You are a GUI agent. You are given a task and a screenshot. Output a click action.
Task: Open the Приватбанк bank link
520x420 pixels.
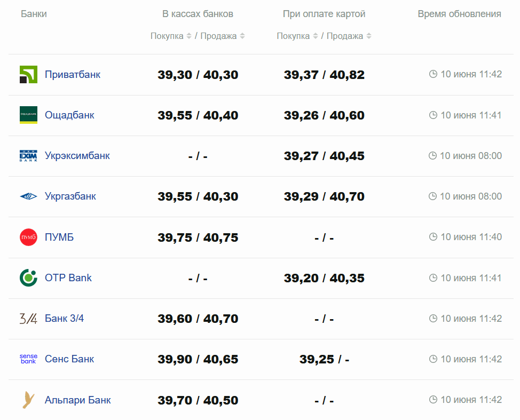(73, 75)
